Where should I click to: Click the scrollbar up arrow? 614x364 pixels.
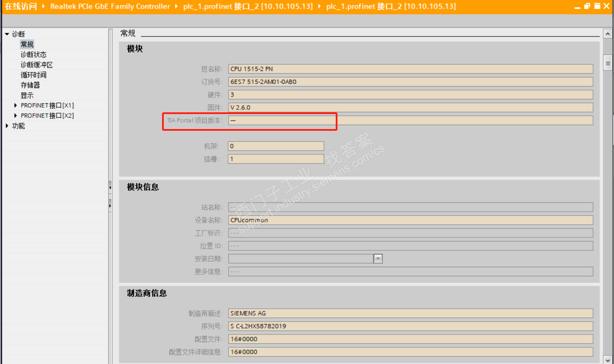point(608,33)
